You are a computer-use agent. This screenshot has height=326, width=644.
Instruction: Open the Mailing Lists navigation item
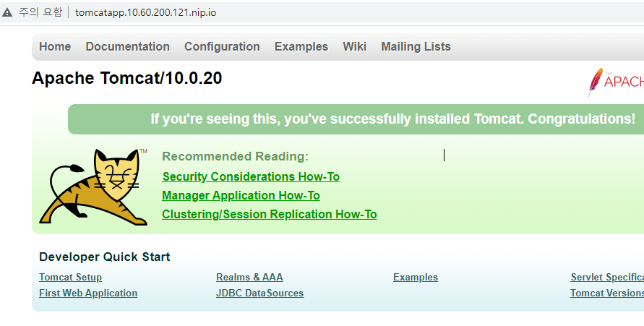coord(416,46)
